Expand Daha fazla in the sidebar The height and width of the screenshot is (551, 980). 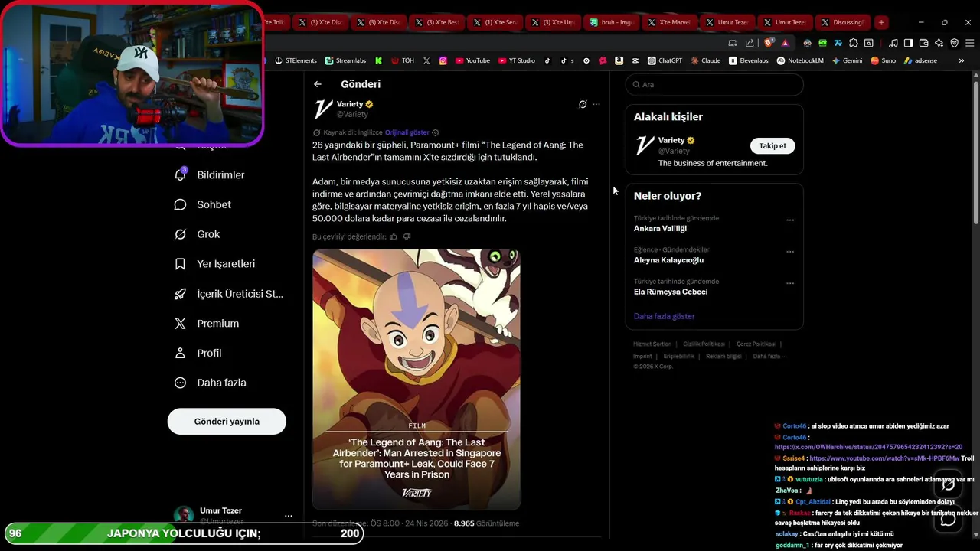(x=211, y=383)
